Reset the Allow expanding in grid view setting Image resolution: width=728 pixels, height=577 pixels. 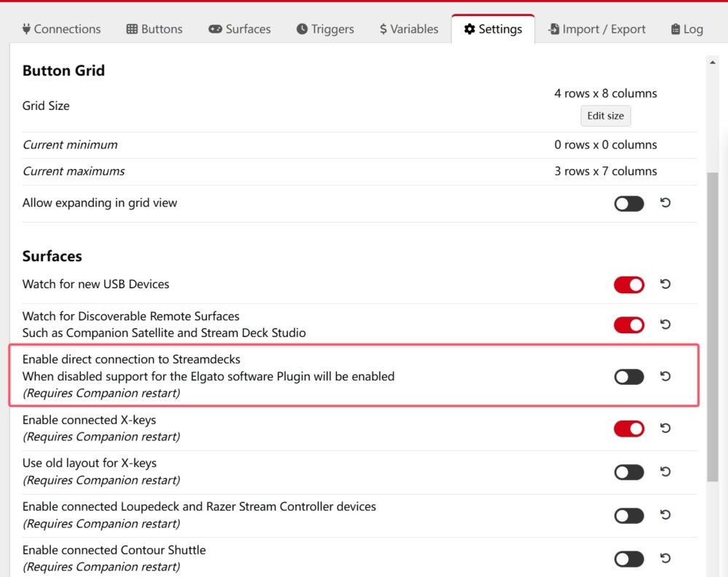(x=665, y=203)
